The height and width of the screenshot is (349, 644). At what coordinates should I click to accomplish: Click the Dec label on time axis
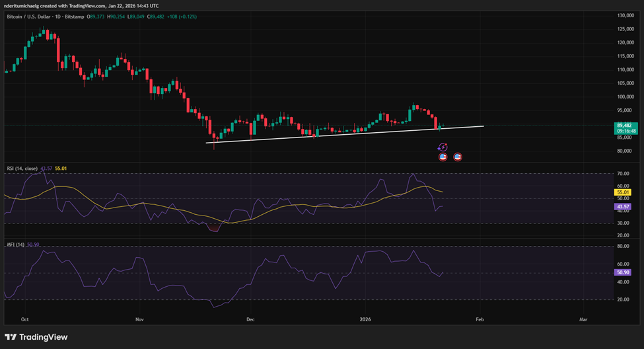pyautogui.click(x=250, y=319)
